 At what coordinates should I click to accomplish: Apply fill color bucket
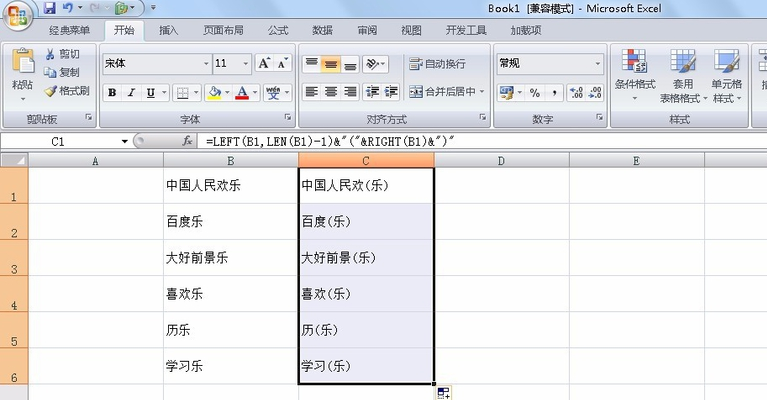point(214,92)
